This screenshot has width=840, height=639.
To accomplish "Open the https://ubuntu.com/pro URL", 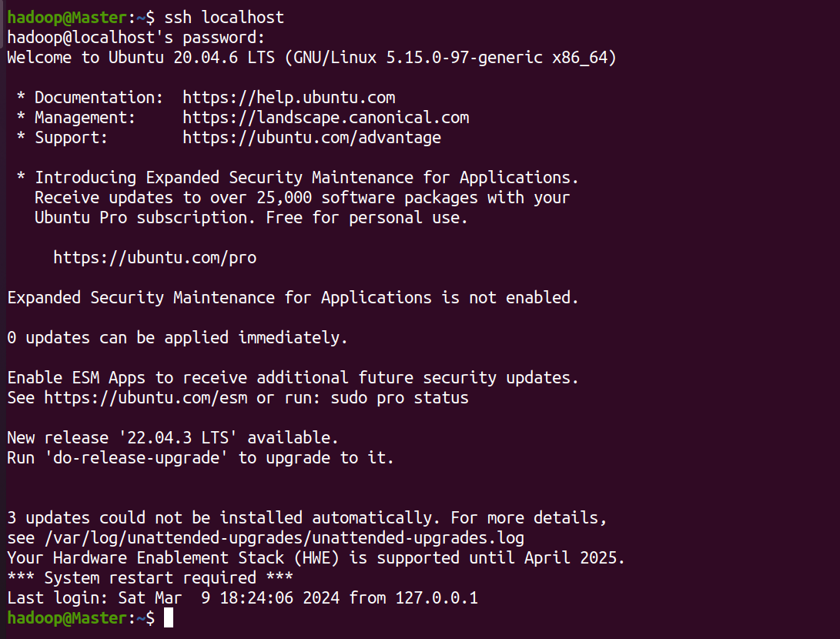I will (155, 258).
